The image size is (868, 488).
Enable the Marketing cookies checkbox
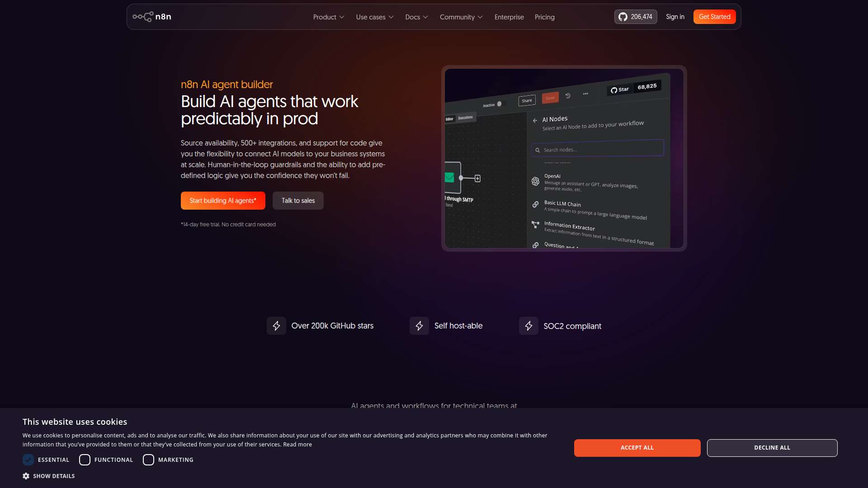[x=148, y=460]
